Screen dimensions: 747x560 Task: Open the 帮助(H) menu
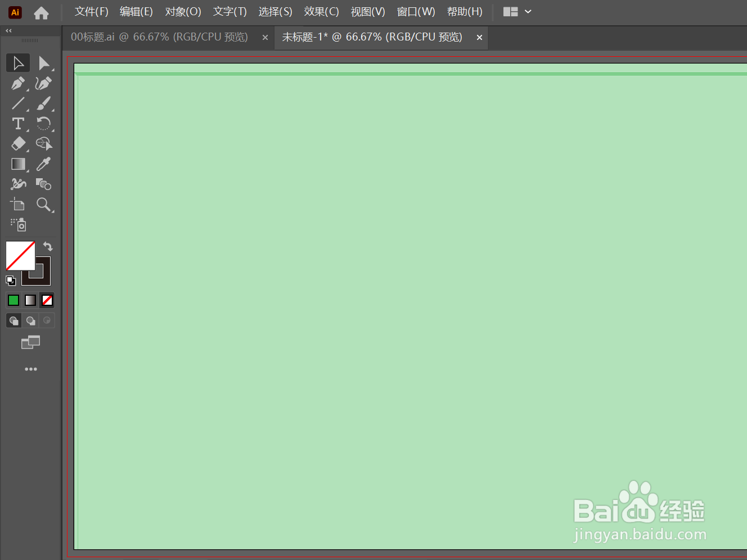click(465, 12)
